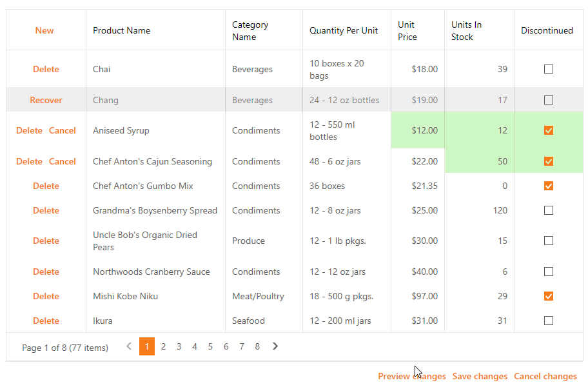
Task: Edit Units In Stock cell showing 50
Action: [x=479, y=161]
